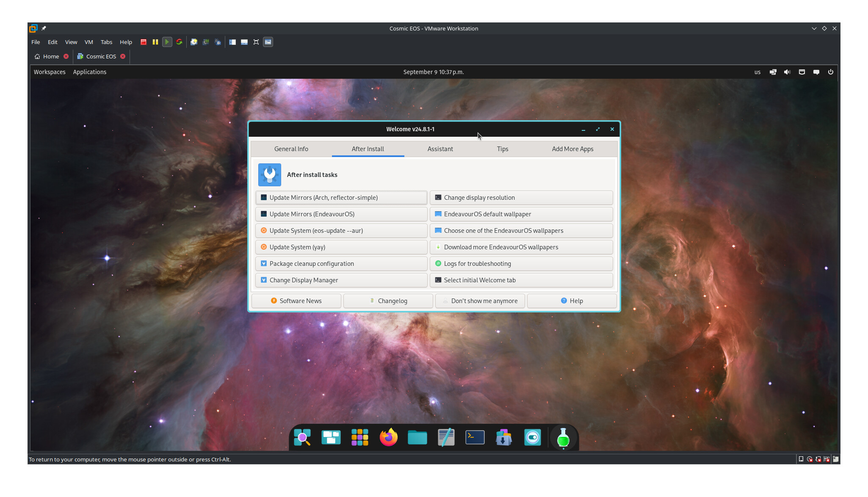The image size is (868, 497).
Task: Switch to the Assistant tab
Action: [x=440, y=149]
